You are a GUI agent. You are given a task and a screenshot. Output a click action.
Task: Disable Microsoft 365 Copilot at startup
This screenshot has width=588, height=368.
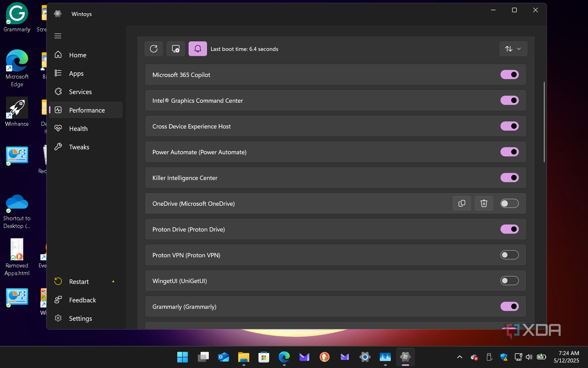point(510,75)
